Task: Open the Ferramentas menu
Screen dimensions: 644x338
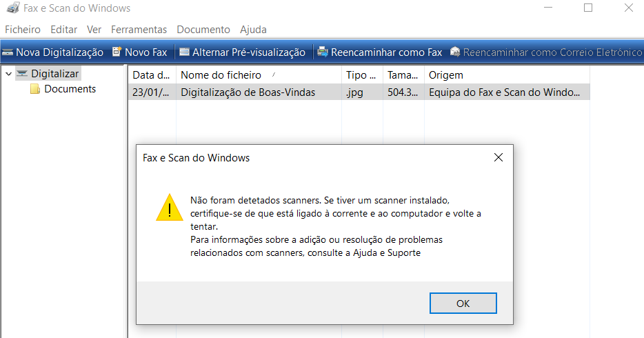Action: (139, 30)
